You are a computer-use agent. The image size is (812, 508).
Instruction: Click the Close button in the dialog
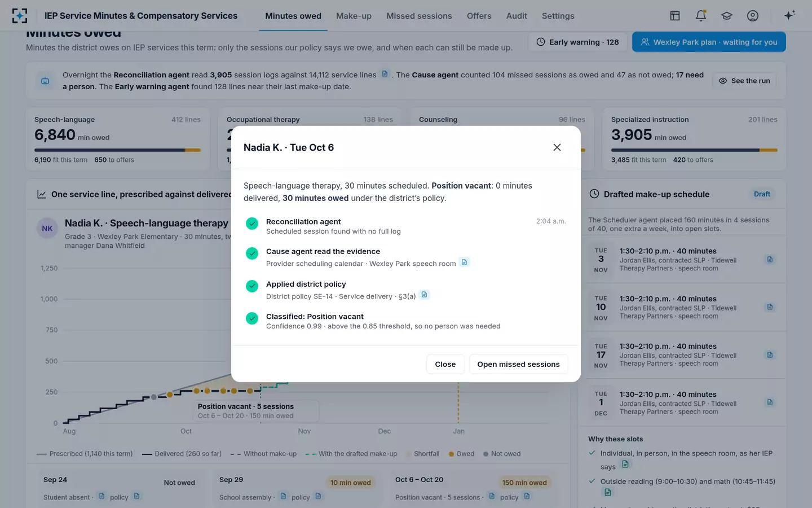445,364
